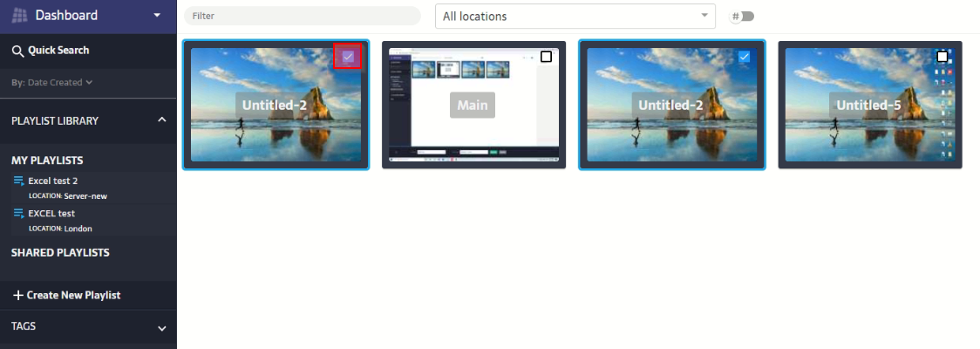The image size is (980, 349).
Task: Open the Excel test 2 playlist
Action: [53, 181]
